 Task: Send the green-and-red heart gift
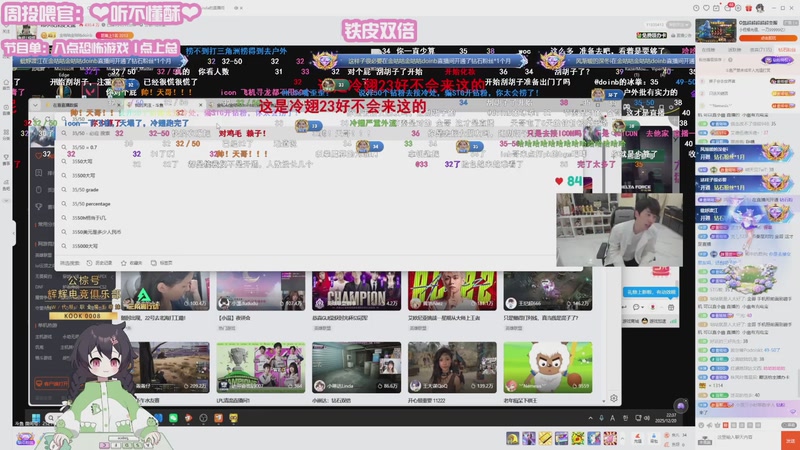tap(578, 438)
